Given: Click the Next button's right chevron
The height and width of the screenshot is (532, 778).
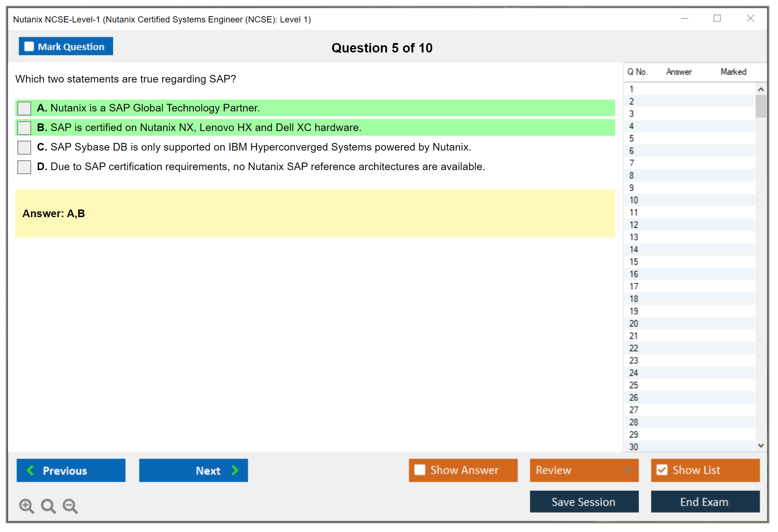Looking at the screenshot, I should click(235, 470).
